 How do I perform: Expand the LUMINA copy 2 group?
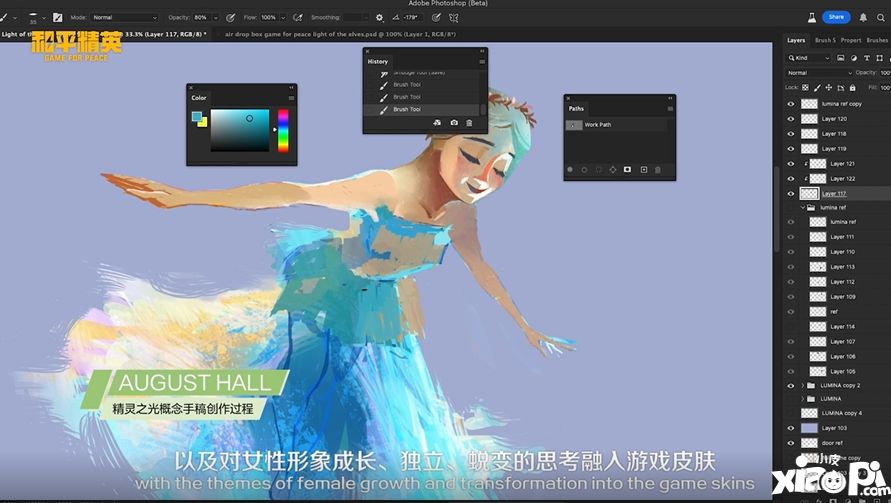[x=803, y=385]
